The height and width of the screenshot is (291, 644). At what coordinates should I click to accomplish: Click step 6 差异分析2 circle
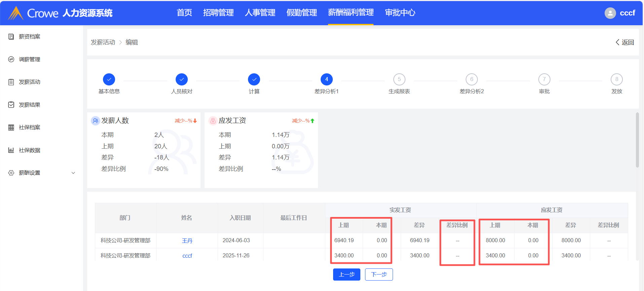pos(472,79)
